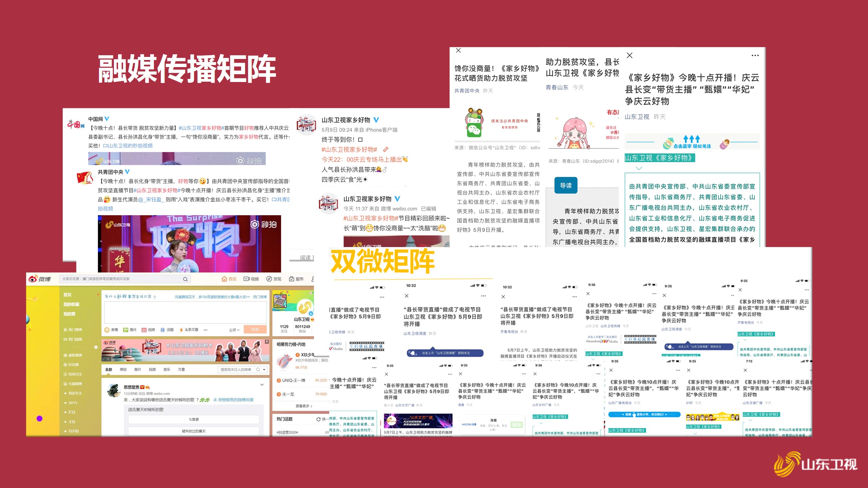Select the 图片 feed tab
Screen dimensions: 868x488
(138, 369)
